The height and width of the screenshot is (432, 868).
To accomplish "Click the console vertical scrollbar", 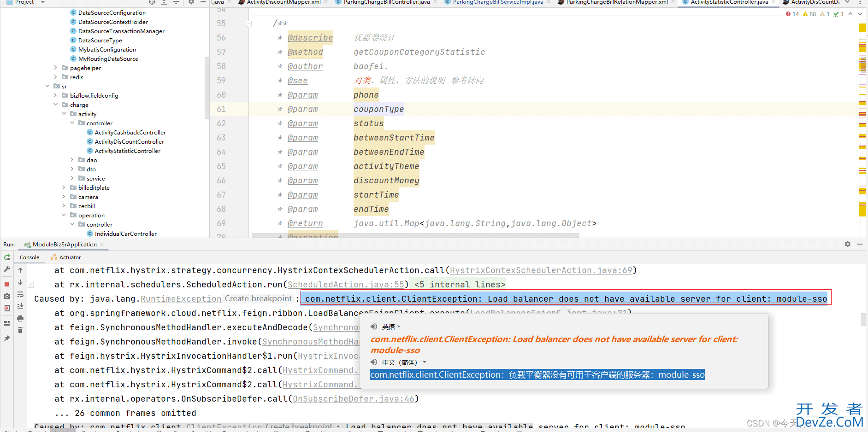I will [x=863, y=320].
